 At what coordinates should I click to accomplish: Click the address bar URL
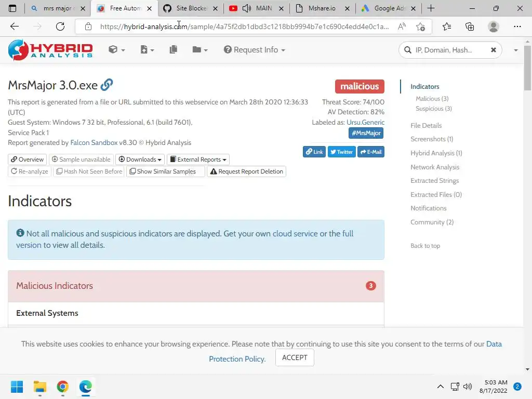click(244, 26)
